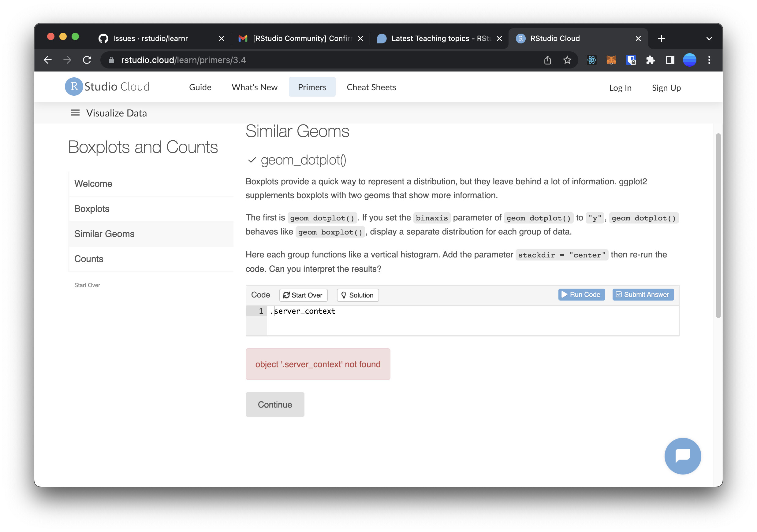Go to the Counts section
Viewport: 757px width, 532px height.
[x=151, y=259]
